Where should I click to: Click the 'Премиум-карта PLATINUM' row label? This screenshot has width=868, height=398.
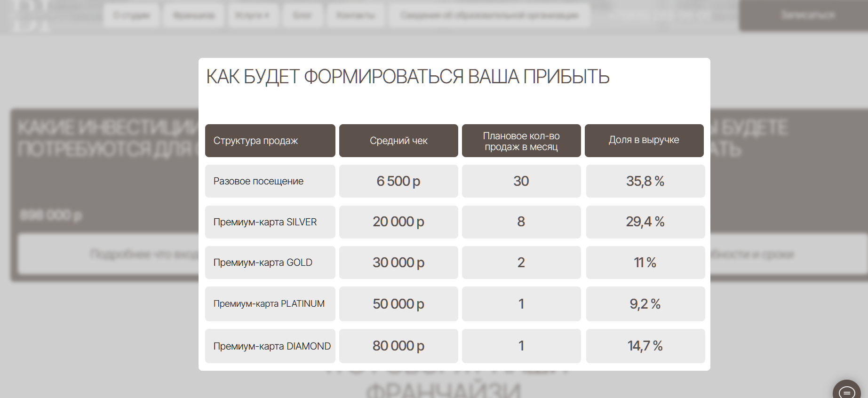coord(270,304)
